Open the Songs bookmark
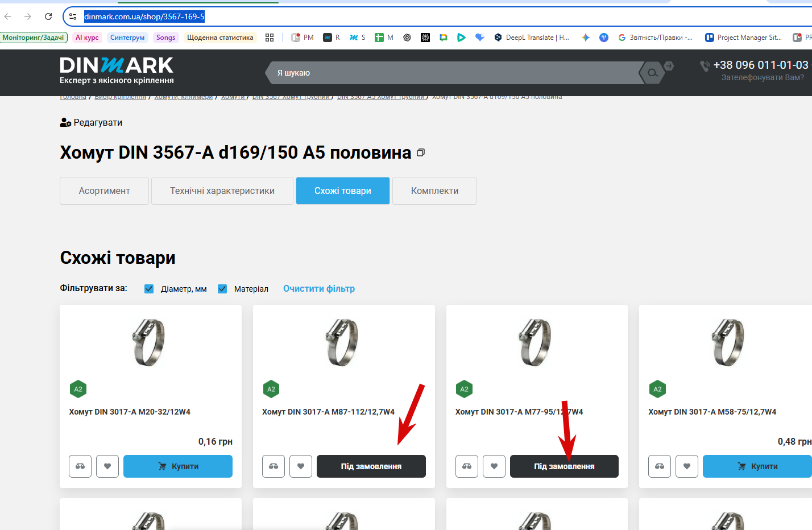812x530 pixels. point(166,38)
